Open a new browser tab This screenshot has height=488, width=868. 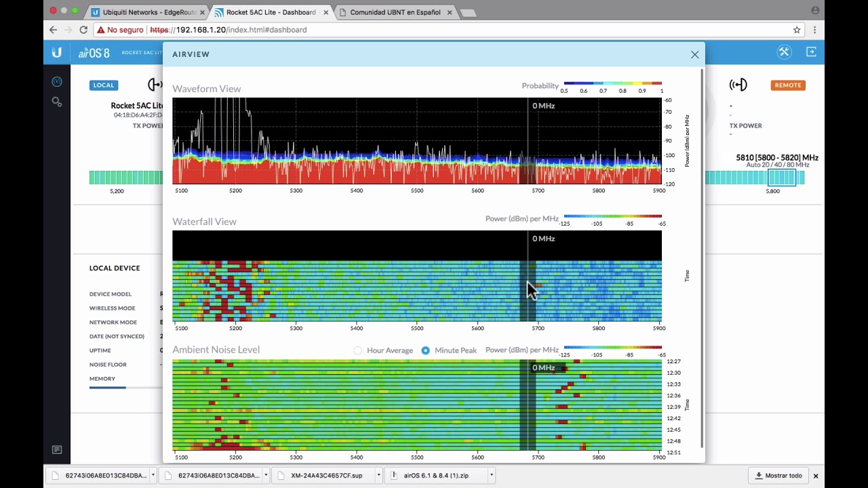point(468,13)
